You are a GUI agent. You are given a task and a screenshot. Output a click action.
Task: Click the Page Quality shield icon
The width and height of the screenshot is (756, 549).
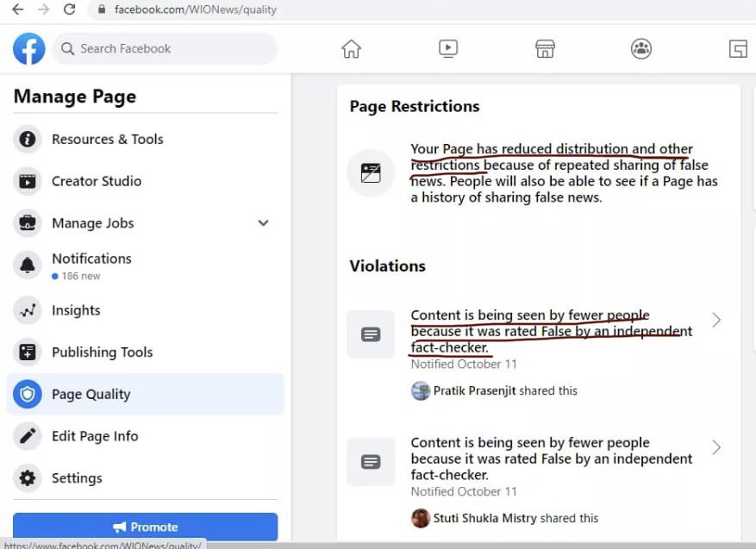coord(28,394)
